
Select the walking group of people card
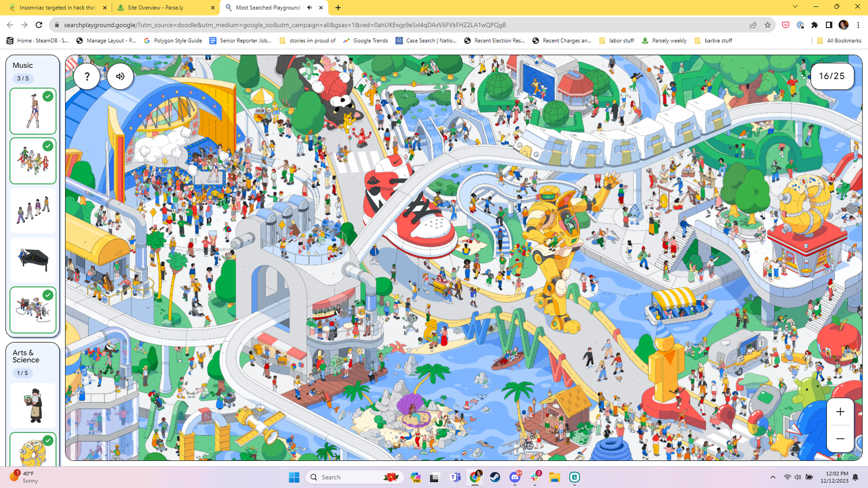click(x=33, y=210)
